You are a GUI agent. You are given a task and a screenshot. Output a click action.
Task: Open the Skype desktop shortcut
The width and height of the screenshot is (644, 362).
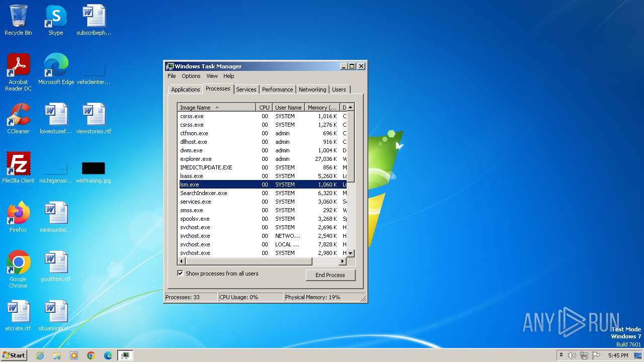tap(56, 20)
